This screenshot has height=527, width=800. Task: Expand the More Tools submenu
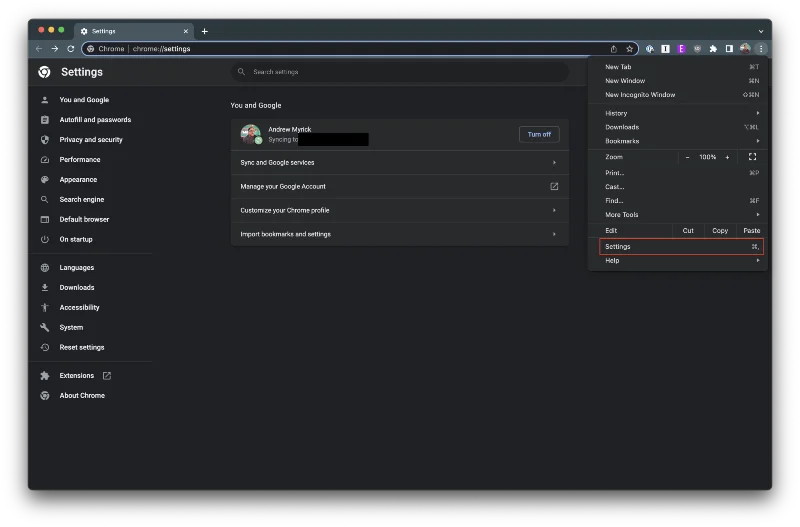point(682,215)
